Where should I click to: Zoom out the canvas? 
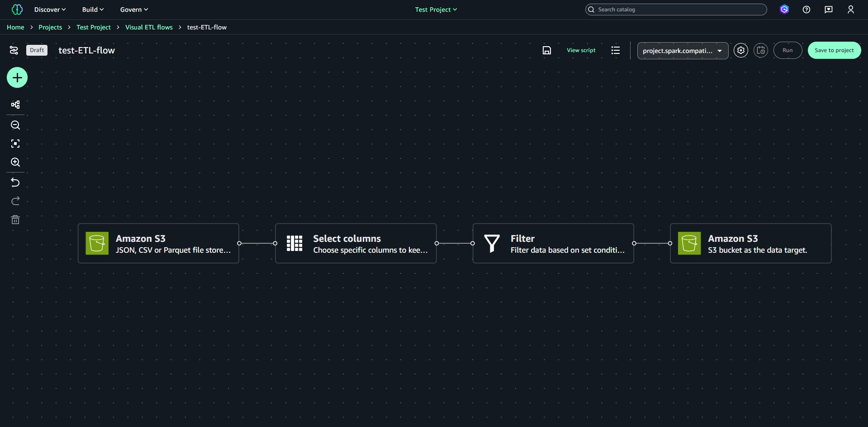tap(15, 125)
